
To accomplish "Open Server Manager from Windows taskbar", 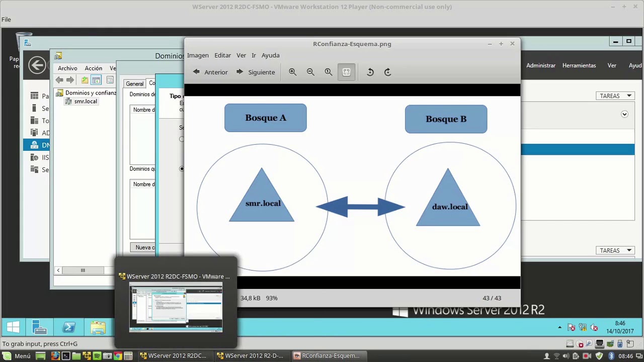I will click(x=40, y=328).
